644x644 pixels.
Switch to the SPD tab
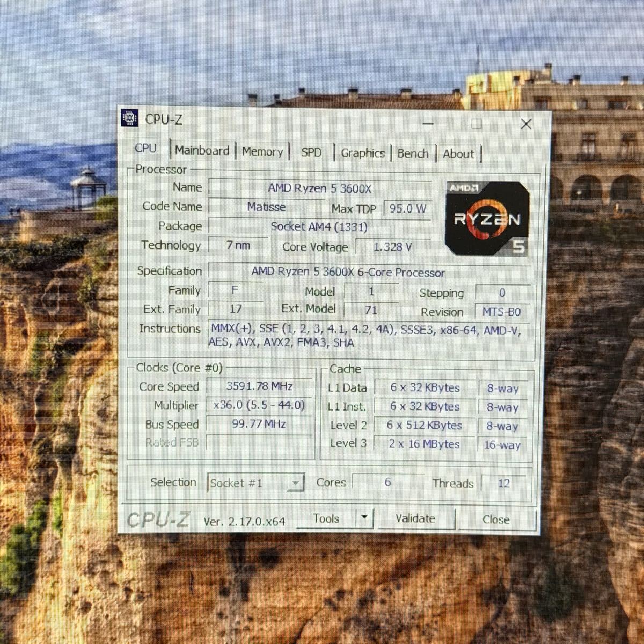(x=312, y=152)
